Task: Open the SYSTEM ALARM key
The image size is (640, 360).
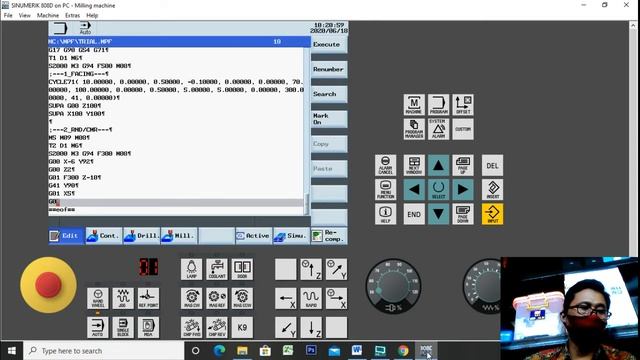Action: coord(438,129)
